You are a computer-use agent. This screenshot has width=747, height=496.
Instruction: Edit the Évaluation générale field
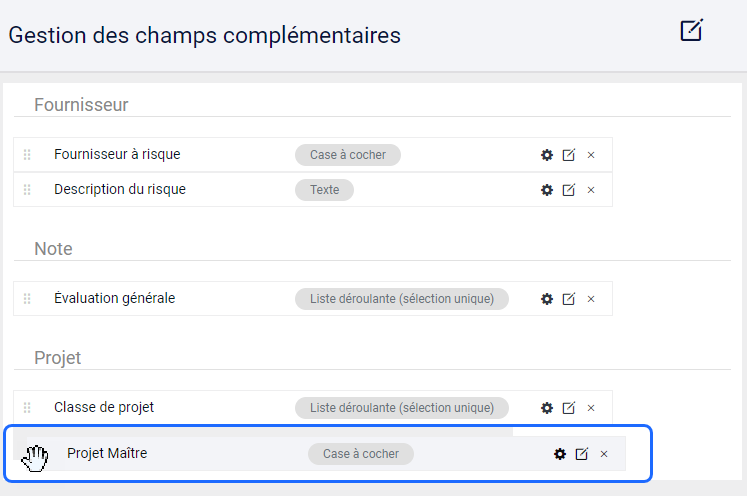569,299
